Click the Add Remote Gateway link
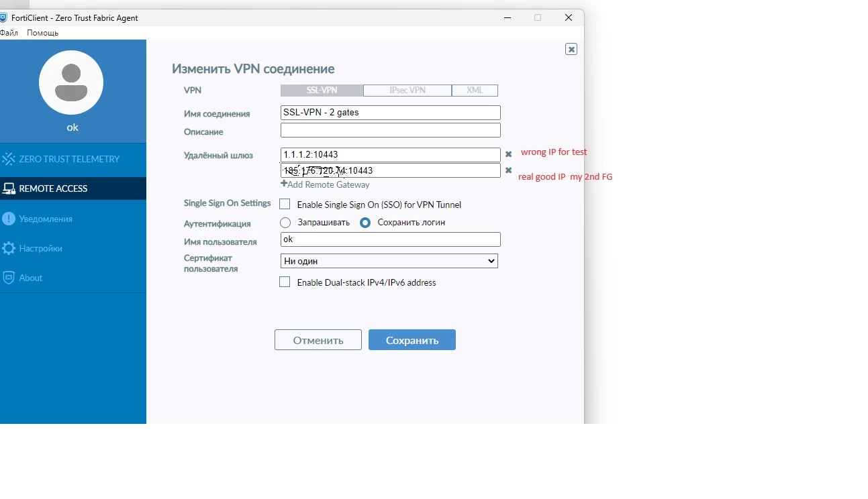Image resolution: width=868 pixels, height=499 pixels. point(328,184)
